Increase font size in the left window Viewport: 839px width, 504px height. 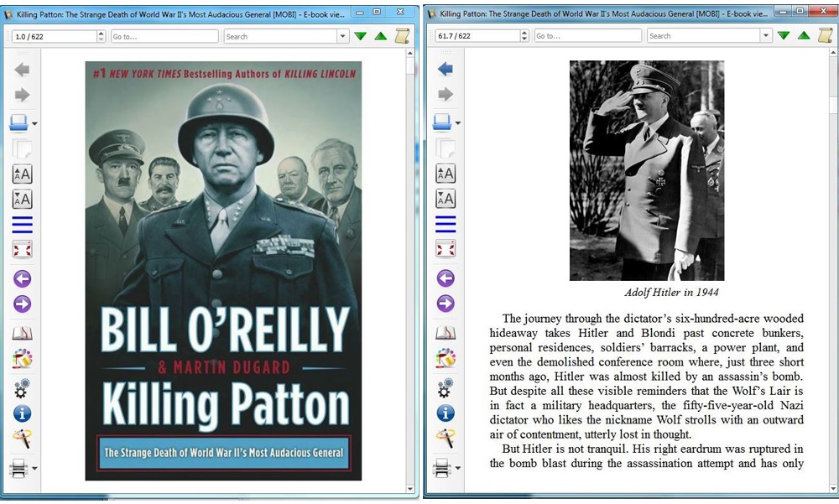pyautogui.click(x=22, y=174)
